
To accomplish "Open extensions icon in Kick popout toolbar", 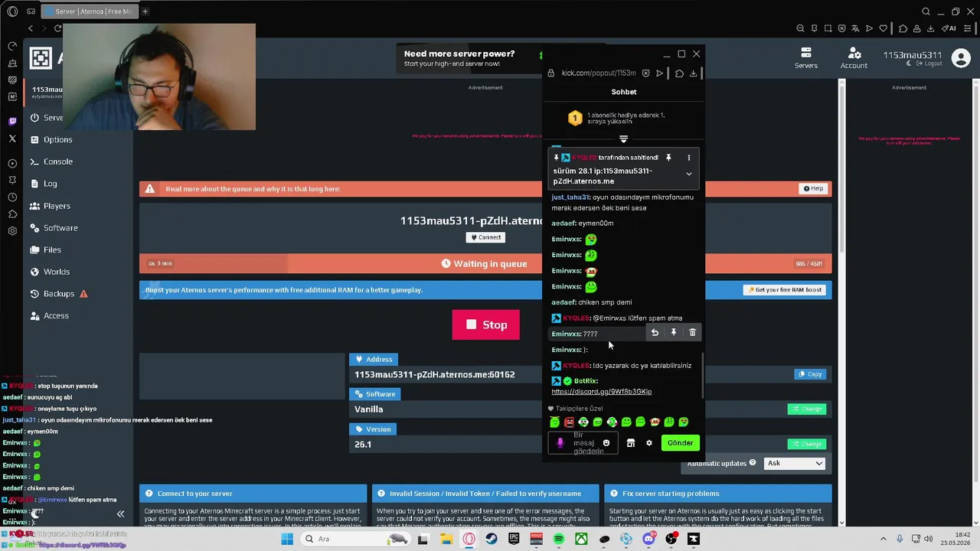I will (679, 73).
